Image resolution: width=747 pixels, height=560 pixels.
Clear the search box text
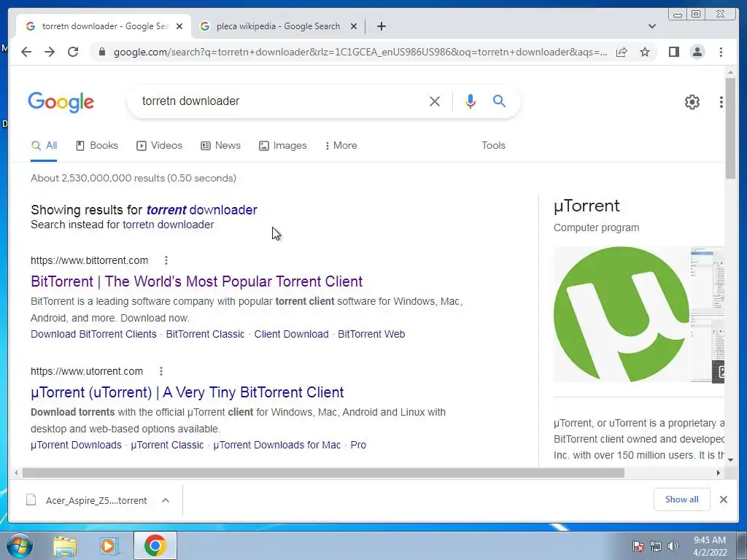coord(435,101)
